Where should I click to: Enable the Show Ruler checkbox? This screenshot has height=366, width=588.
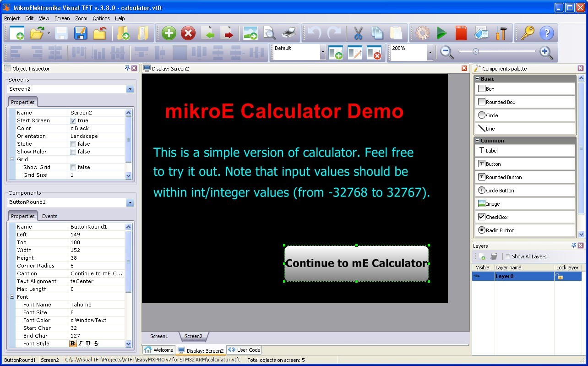[73, 152]
